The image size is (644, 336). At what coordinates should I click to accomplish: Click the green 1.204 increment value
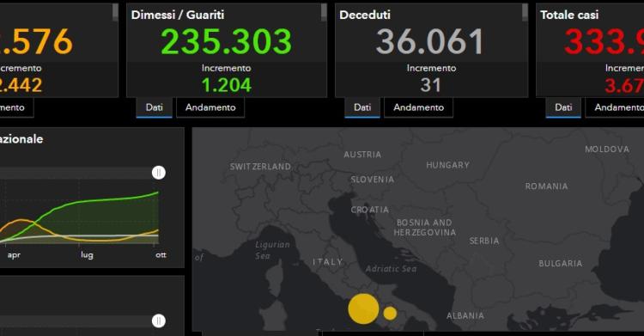point(227,85)
